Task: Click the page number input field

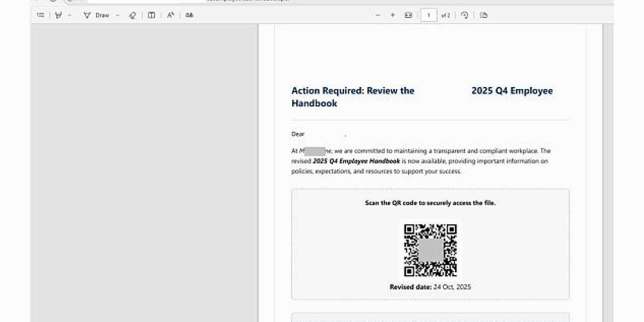Action: click(429, 15)
